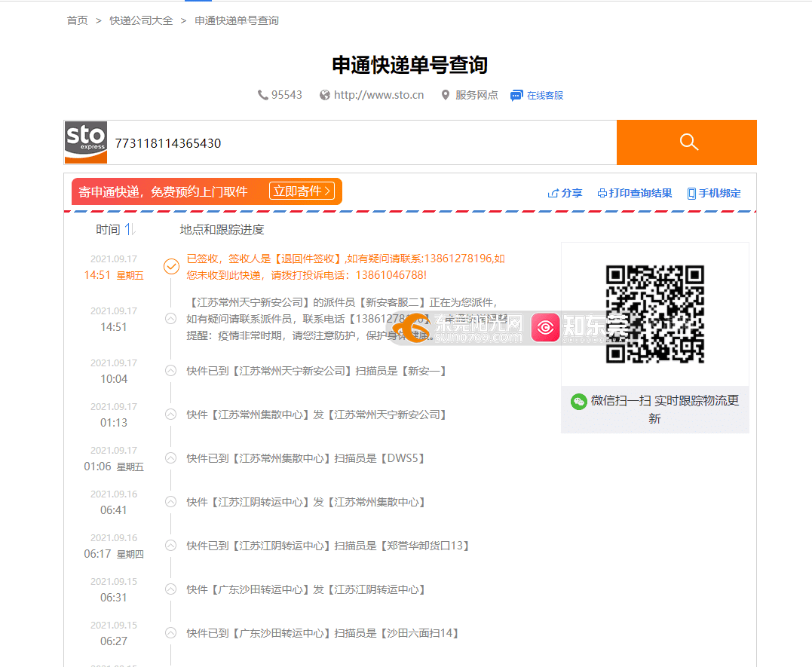Click timeline marker for the 06:17 entry
This screenshot has width=812, height=667.
pyautogui.click(x=171, y=546)
